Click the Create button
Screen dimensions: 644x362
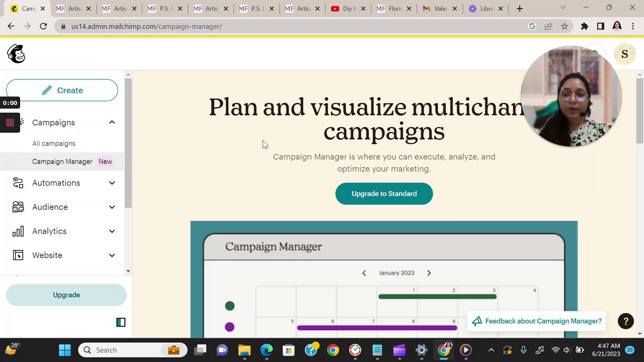tap(62, 90)
